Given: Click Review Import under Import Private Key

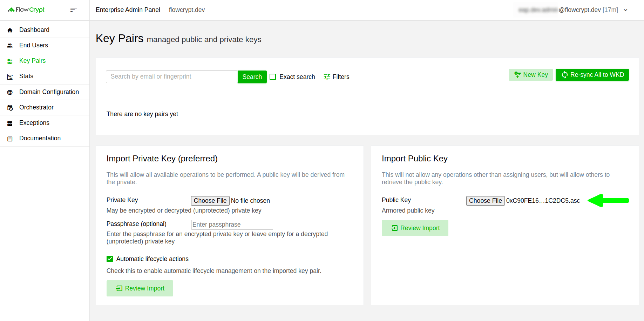Looking at the screenshot, I should click(x=140, y=288).
